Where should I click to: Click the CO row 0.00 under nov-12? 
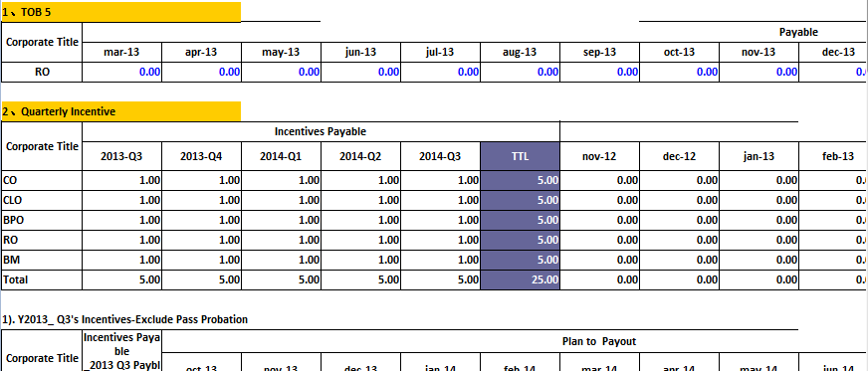click(x=600, y=180)
